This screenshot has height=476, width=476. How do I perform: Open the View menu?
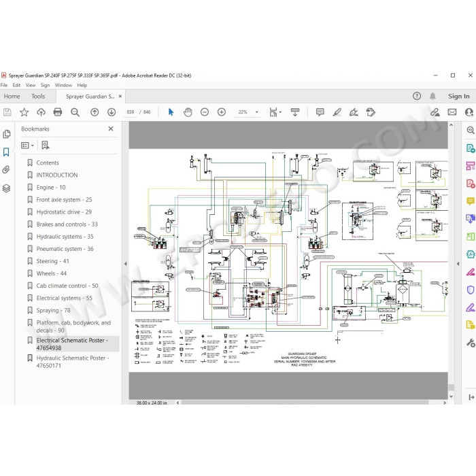[30, 85]
